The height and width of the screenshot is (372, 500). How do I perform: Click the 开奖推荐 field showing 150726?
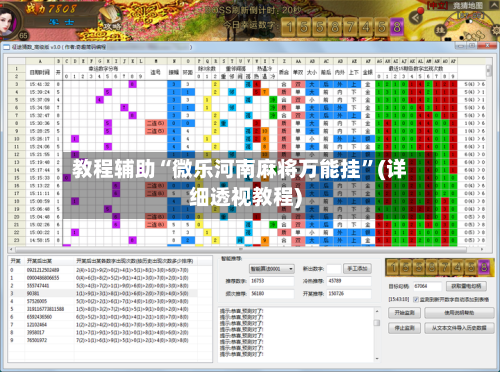[349, 294]
